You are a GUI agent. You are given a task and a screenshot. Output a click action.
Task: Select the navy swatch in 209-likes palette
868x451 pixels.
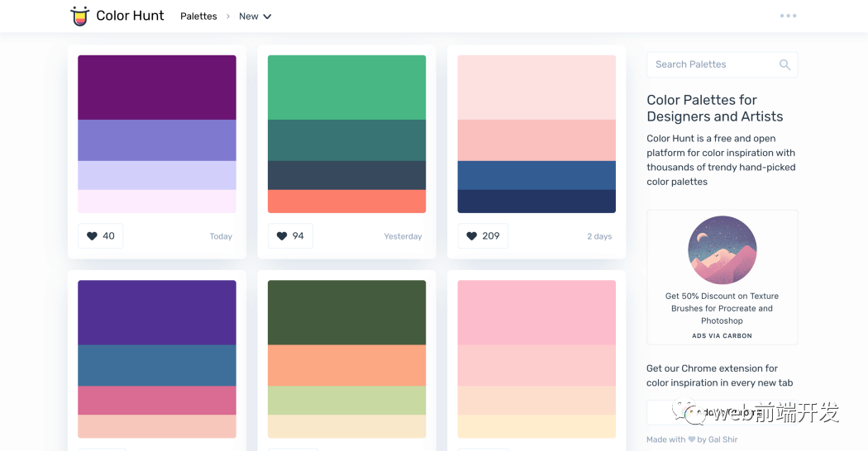click(x=537, y=202)
